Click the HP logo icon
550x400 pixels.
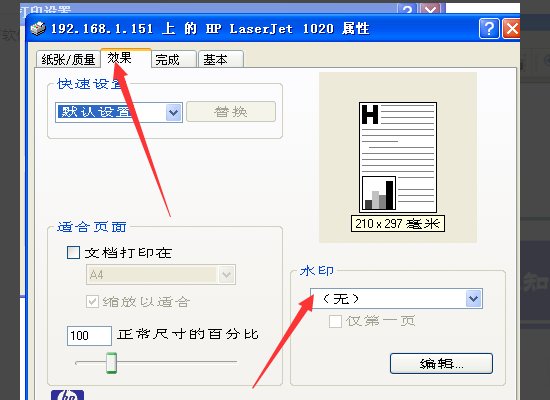click(67, 395)
